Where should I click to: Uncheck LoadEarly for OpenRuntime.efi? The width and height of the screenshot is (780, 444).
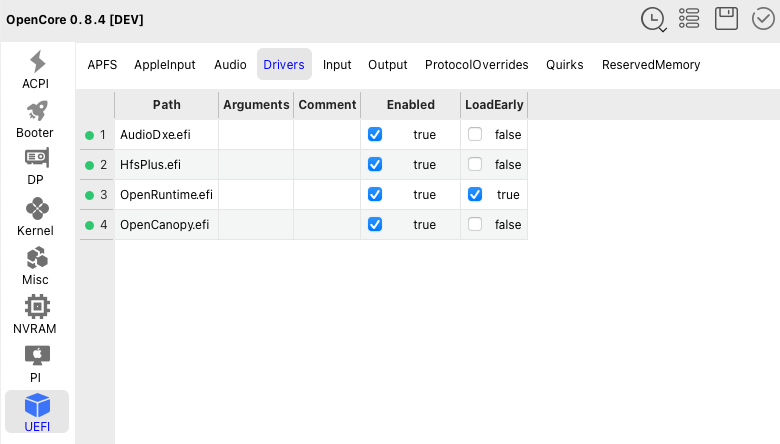475,194
